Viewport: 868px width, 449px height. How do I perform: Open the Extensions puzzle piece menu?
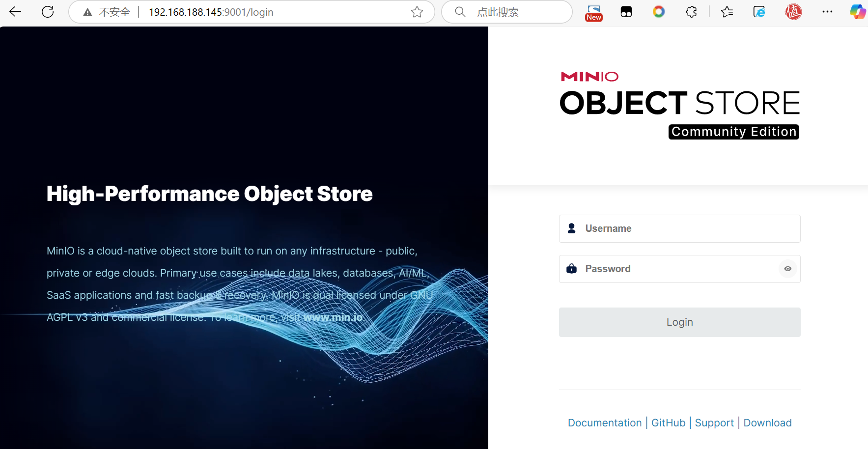pyautogui.click(x=692, y=12)
